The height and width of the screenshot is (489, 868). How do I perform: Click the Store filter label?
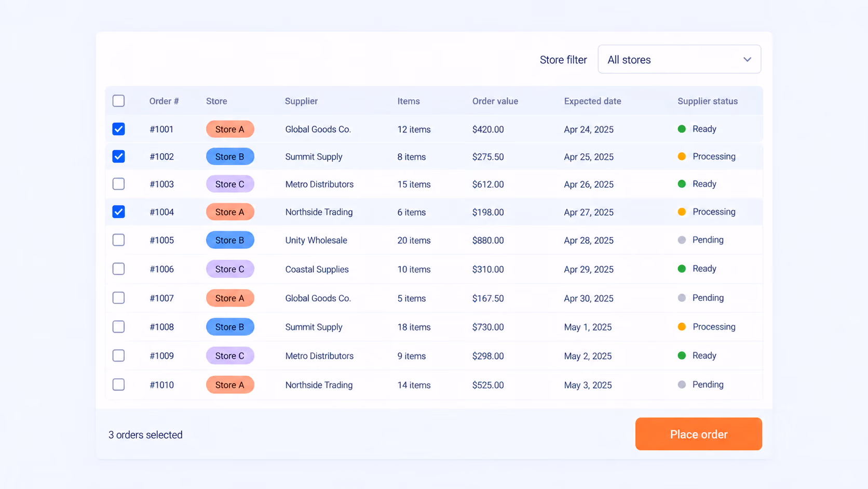click(563, 60)
